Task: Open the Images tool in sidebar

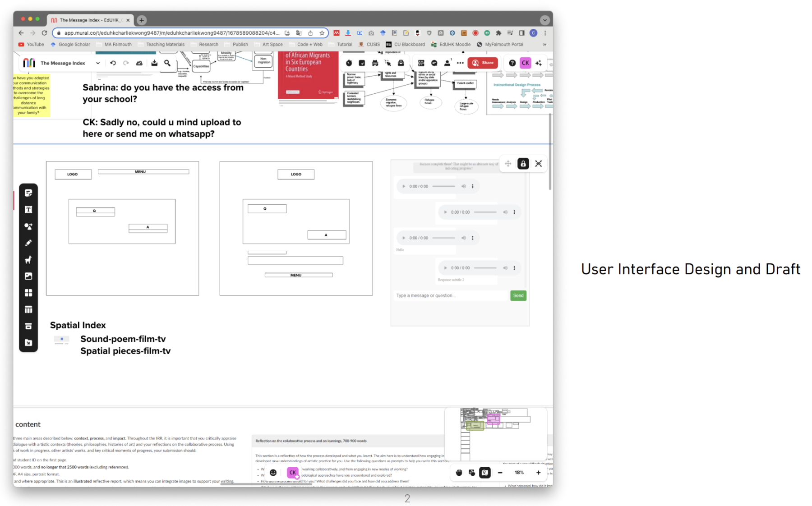Action: pos(28,276)
